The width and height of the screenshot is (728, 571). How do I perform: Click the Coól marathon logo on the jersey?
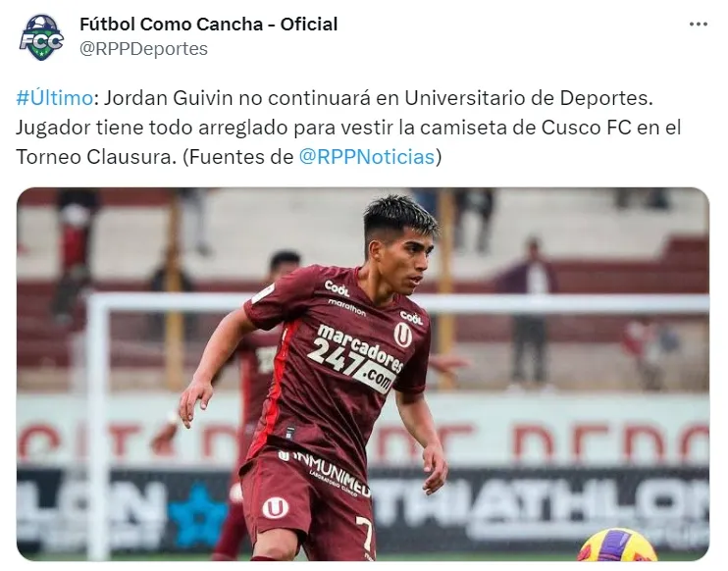[x=343, y=297]
